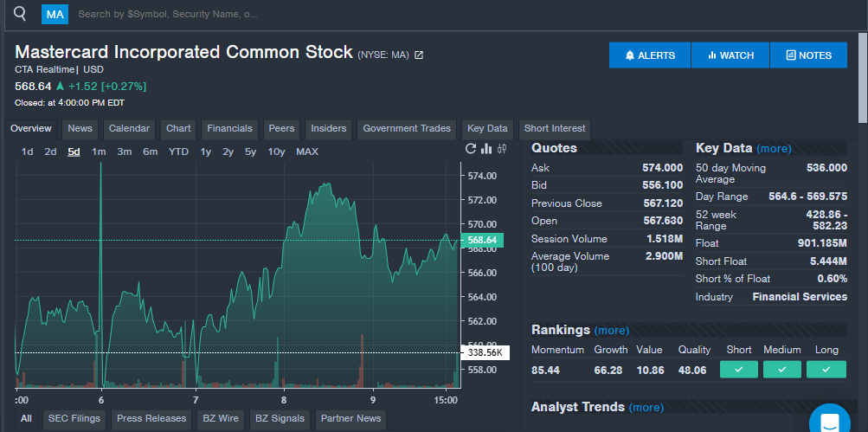Click the 568.64 price label on chart
The height and width of the screenshot is (432, 868).
click(x=482, y=241)
